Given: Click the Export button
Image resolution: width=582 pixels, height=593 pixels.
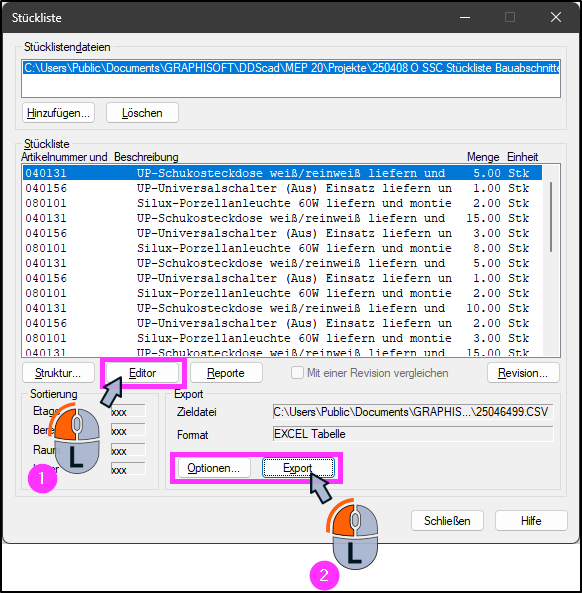Looking at the screenshot, I should (298, 468).
